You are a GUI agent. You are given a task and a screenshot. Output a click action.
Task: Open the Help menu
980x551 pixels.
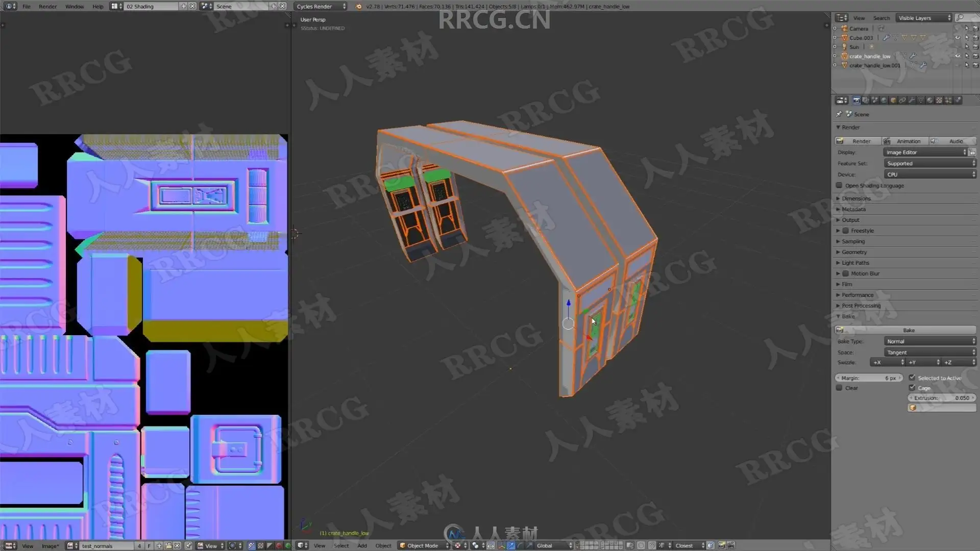(x=98, y=7)
